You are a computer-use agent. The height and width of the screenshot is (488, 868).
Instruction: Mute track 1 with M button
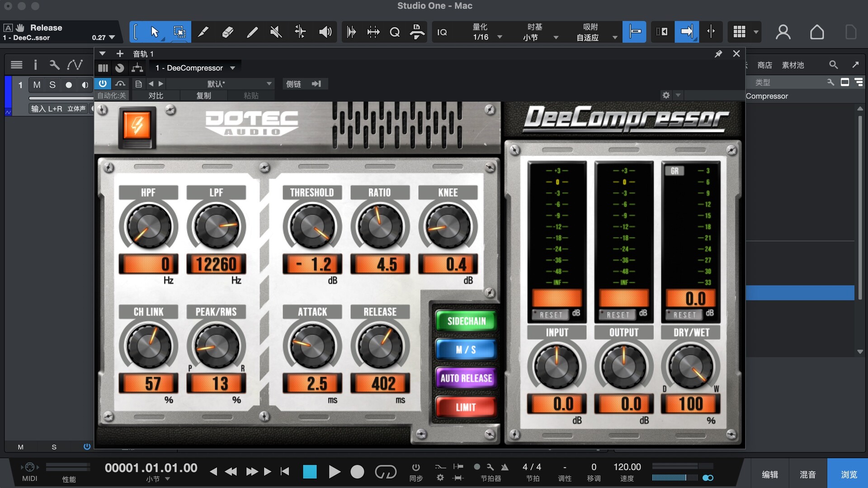tap(37, 85)
